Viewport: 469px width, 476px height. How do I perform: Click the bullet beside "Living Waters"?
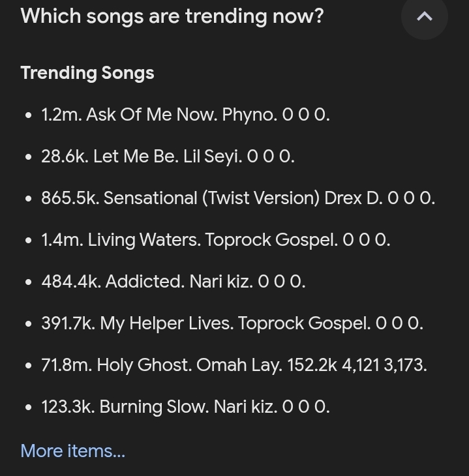click(28, 241)
